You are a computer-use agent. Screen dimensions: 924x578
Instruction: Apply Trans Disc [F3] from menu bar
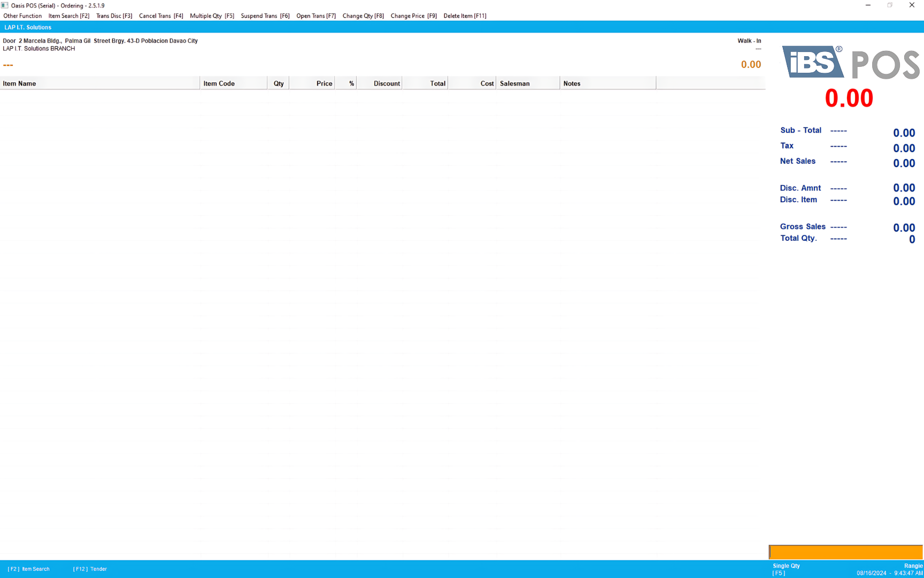pos(114,16)
